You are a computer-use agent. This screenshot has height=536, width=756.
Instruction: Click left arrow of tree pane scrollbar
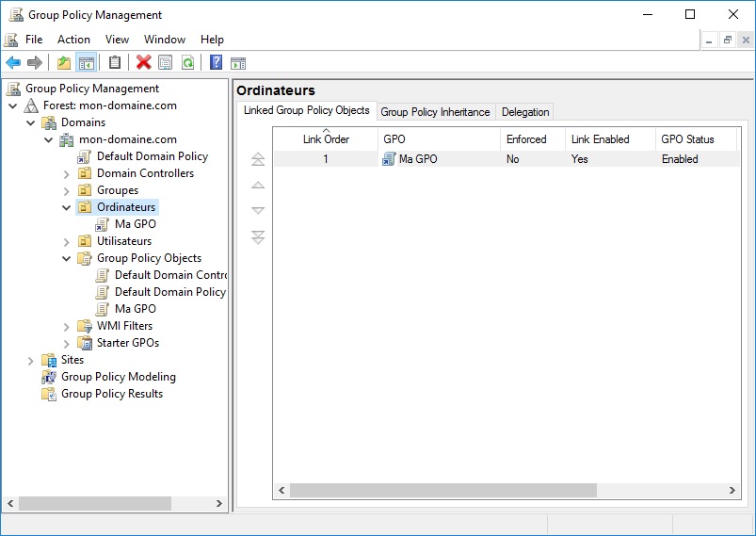coord(10,504)
